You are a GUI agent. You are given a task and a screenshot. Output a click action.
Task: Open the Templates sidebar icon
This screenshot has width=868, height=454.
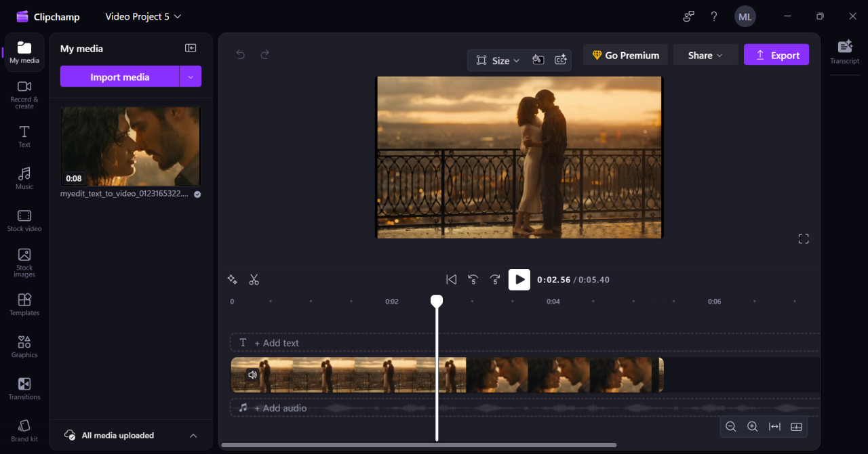tap(24, 304)
